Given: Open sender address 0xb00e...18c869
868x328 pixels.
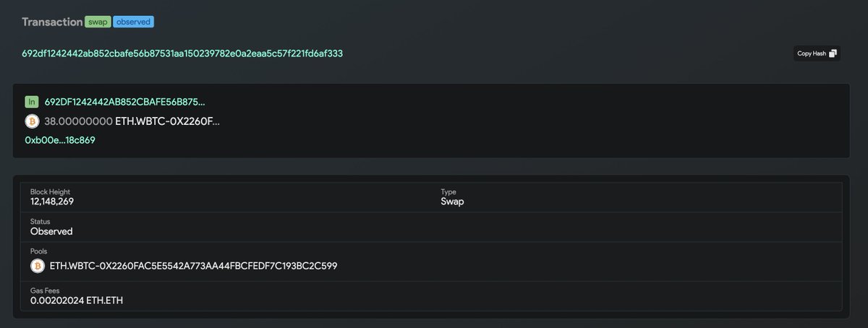Looking at the screenshot, I should pyautogui.click(x=60, y=139).
